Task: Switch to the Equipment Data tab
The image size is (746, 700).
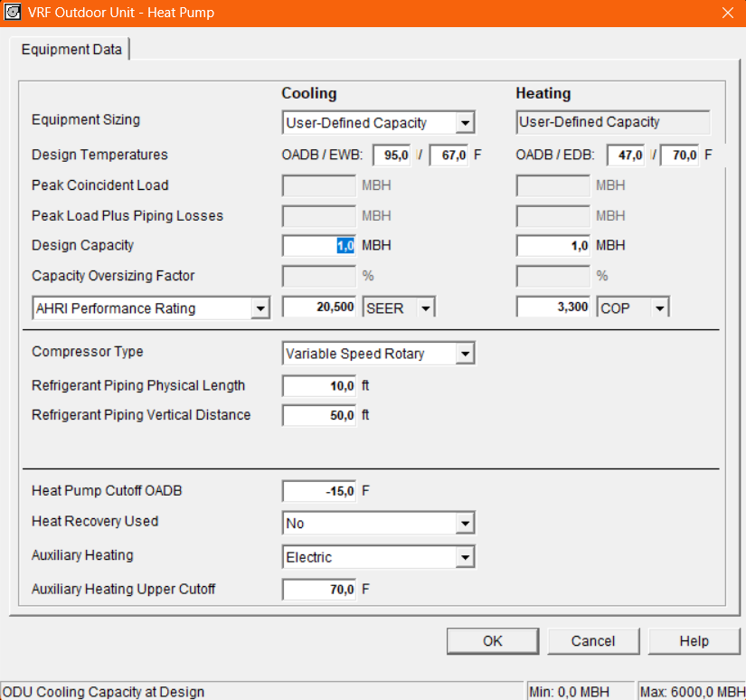Action: pyautogui.click(x=71, y=50)
